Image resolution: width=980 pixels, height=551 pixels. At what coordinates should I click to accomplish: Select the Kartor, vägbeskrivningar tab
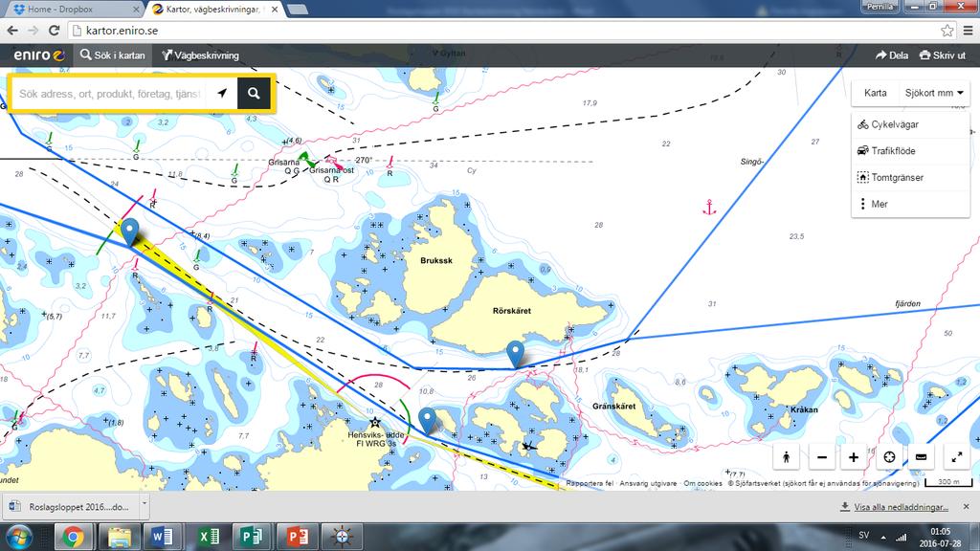212,10
